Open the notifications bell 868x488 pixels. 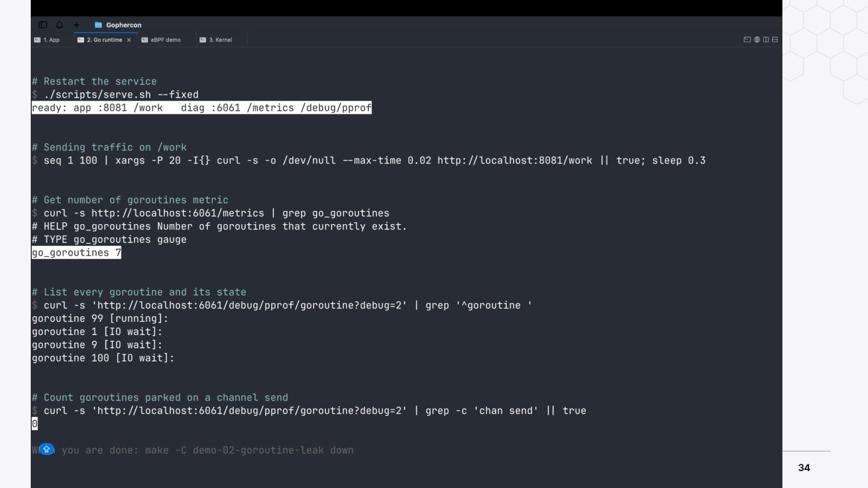(59, 25)
